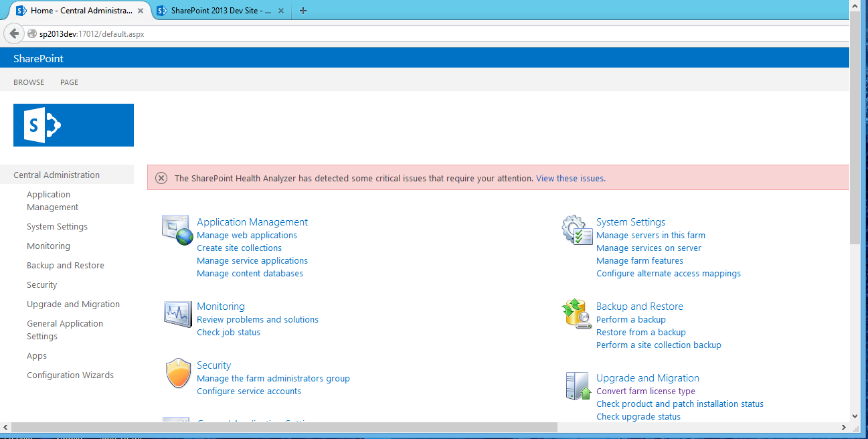Open Security in left navigation

pos(41,285)
